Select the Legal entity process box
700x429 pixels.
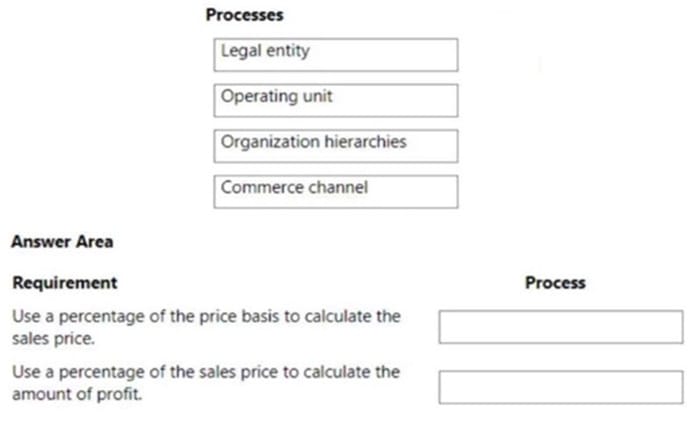[x=336, y=55]
